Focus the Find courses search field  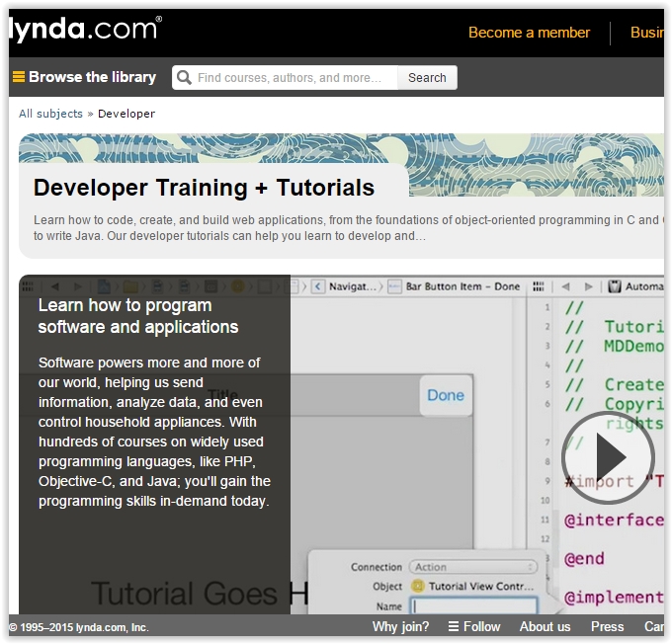pyautogui.click(x=285, y=78)
